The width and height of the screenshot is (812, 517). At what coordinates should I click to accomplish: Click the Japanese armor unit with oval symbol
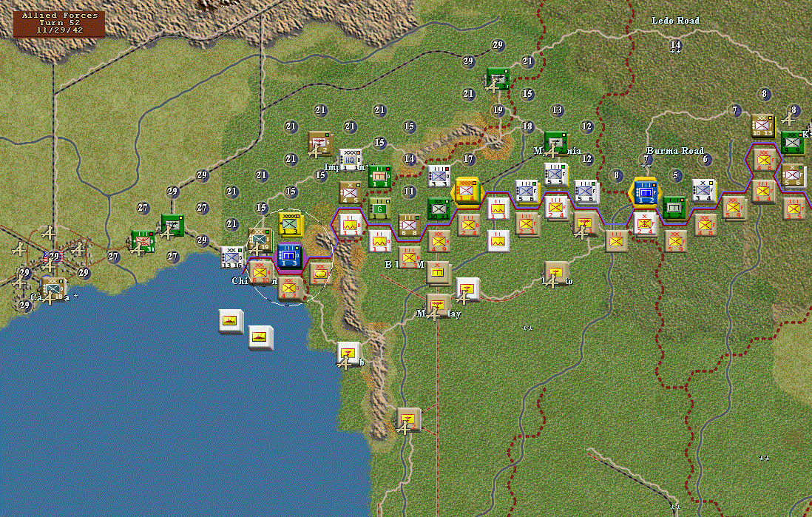[x=320, y=273]
